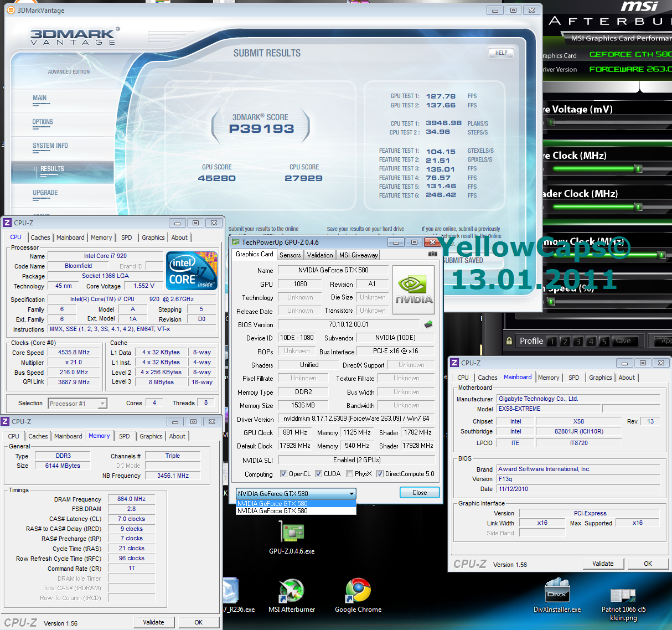Open Caches tab in the CPU-Z processor window

40,237
